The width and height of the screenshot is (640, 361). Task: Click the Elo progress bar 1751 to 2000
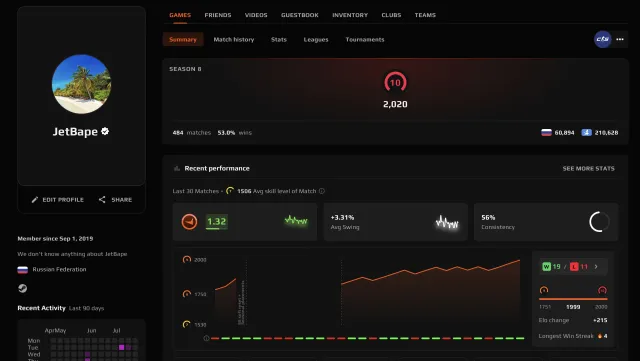click(573, 299)
